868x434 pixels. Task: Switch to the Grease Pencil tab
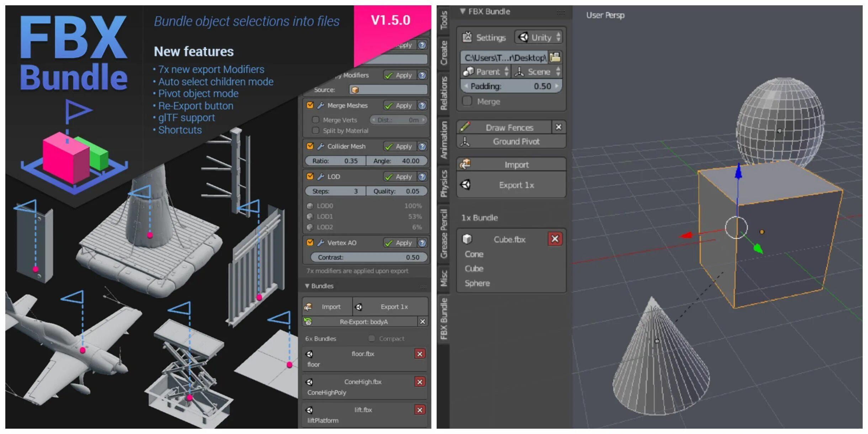click(444, 233)
